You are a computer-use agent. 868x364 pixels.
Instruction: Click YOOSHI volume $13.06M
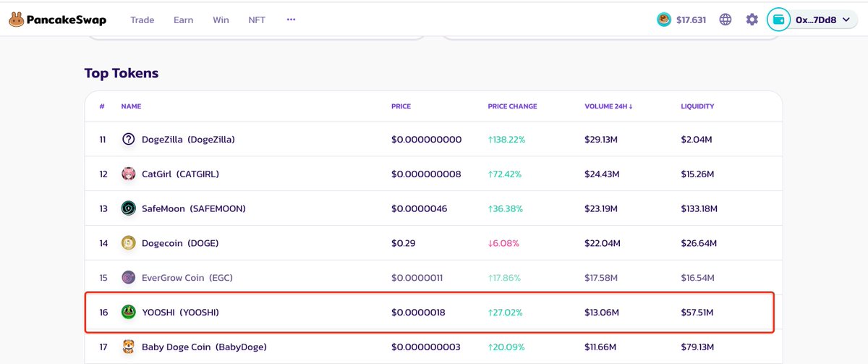601,313
